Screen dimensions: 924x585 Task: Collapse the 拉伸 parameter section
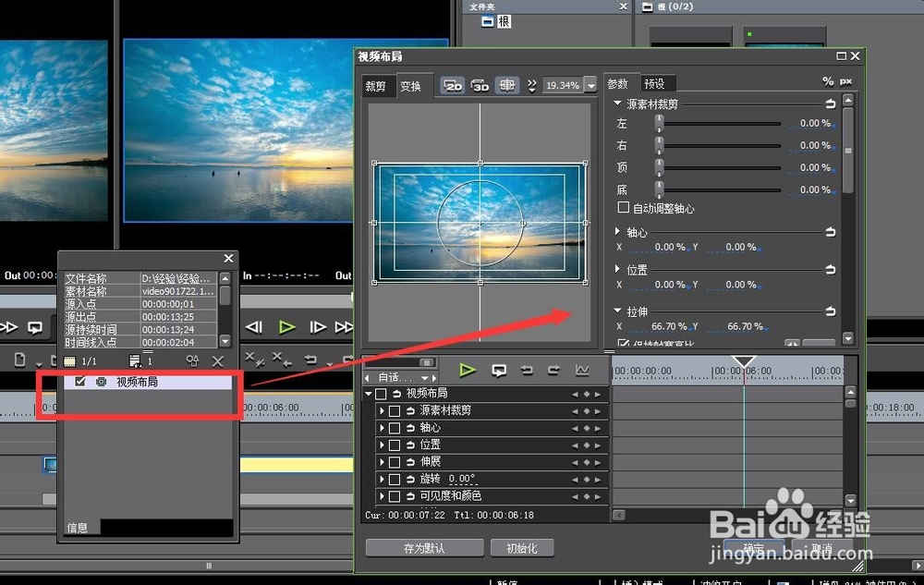pyautogui.click(x=617, y=311)
